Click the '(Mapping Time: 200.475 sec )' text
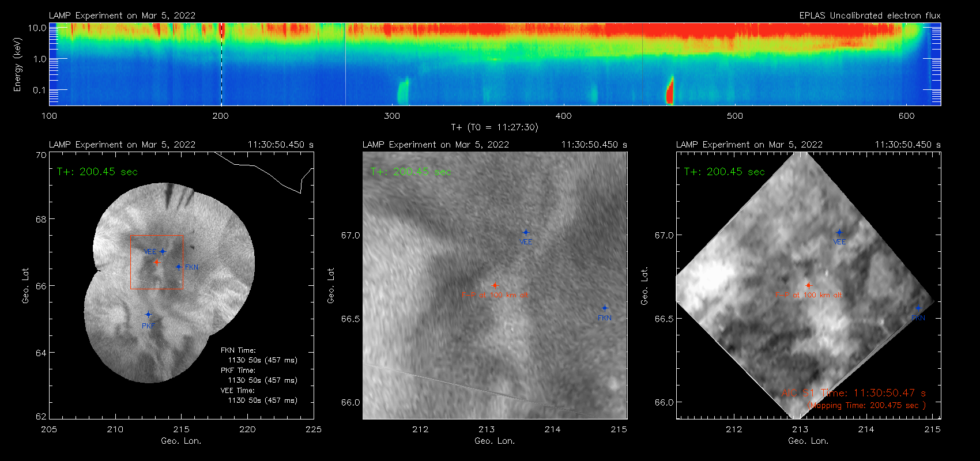 [x=866, y=405]
